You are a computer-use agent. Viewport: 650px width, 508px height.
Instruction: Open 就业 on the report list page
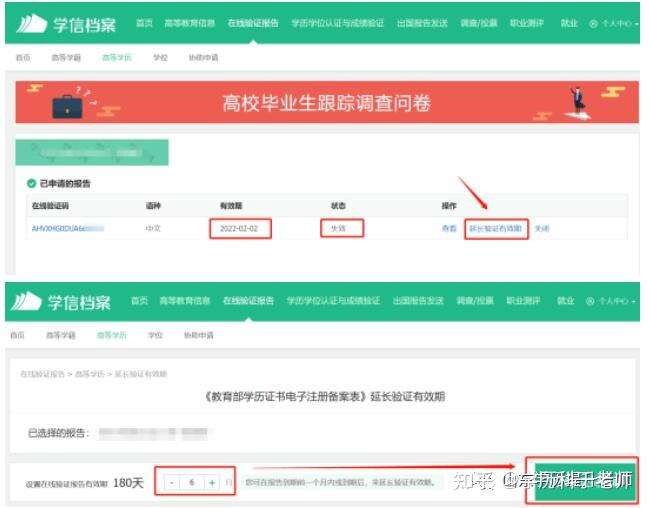(x=569, y=23)
